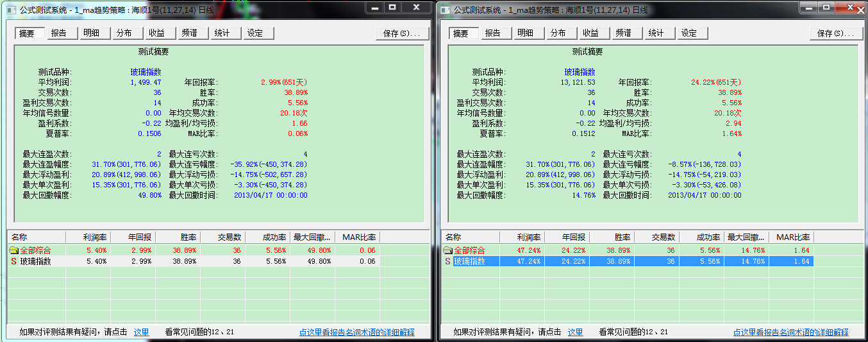Screen dimensions: 868x342
Task: Click the red S icon beside 玻璃指数 in left window
Action: pos(13,261)
